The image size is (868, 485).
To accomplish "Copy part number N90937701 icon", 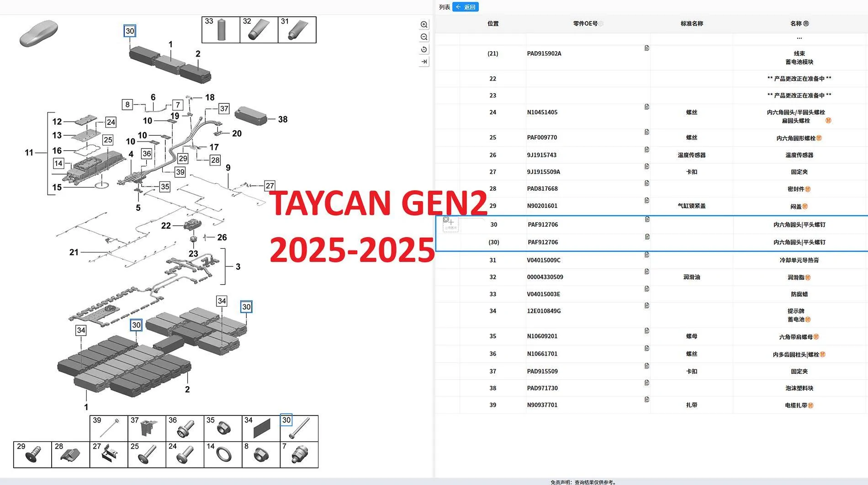I will pos(647,400).
